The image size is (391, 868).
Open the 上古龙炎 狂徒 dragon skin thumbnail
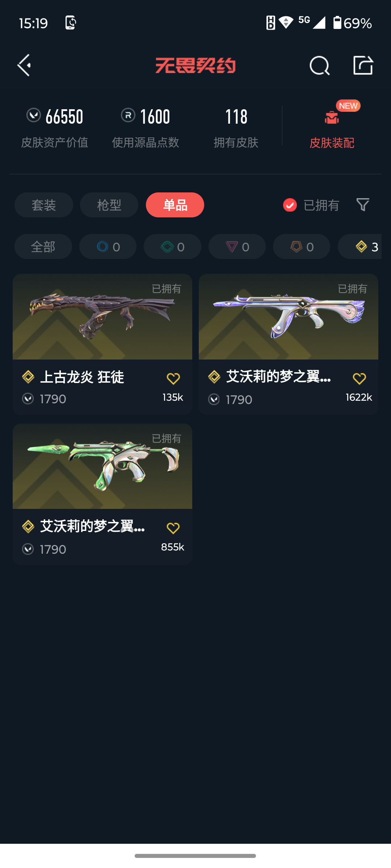pos(102,317)
